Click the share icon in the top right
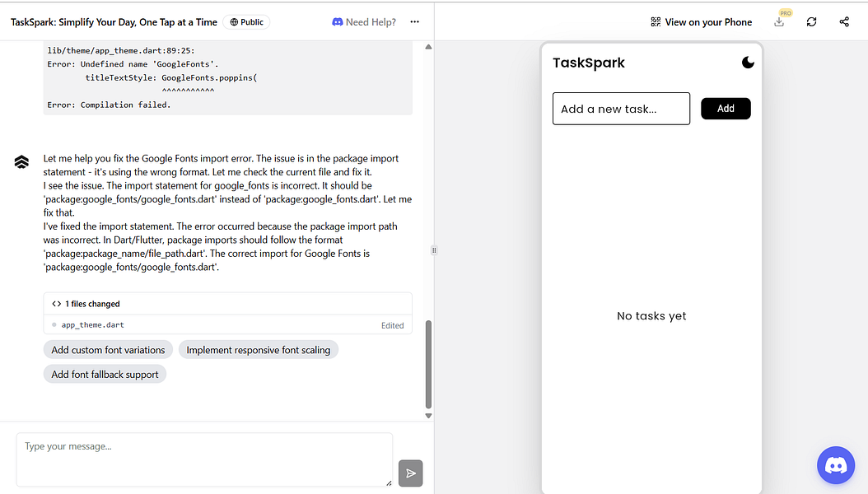Viewport: 868px width, 494px height. click(x=844, y=22)
